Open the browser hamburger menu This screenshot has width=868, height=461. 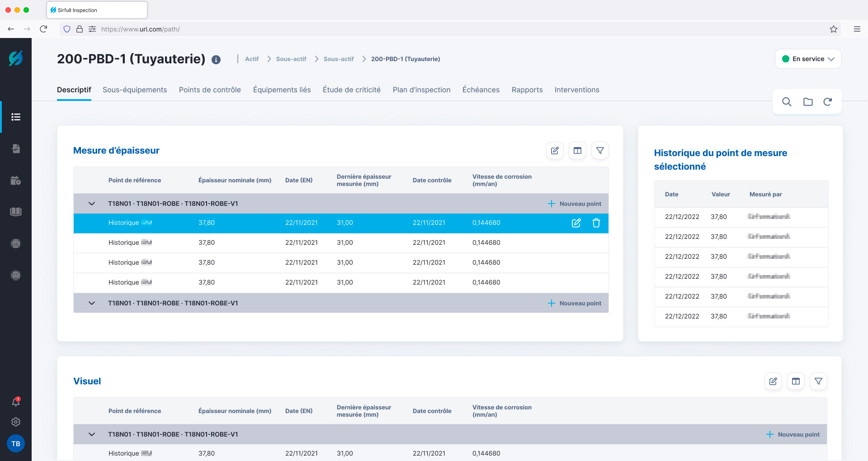(857, 29)
